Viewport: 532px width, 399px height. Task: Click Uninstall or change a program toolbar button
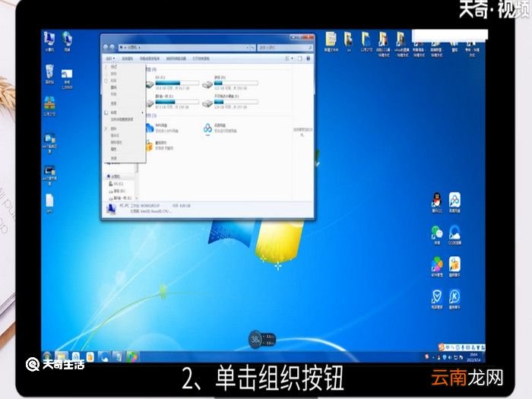[150, 59]
